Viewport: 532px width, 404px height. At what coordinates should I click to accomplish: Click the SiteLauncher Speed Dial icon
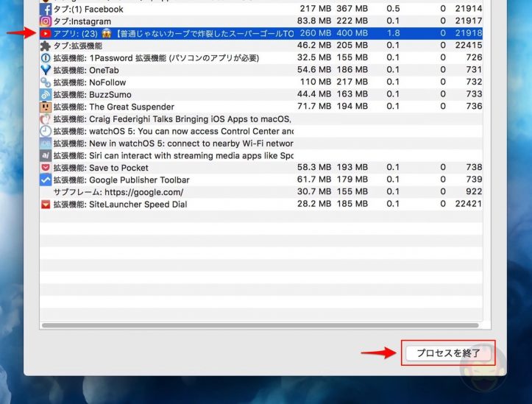[x=46, y=204]
